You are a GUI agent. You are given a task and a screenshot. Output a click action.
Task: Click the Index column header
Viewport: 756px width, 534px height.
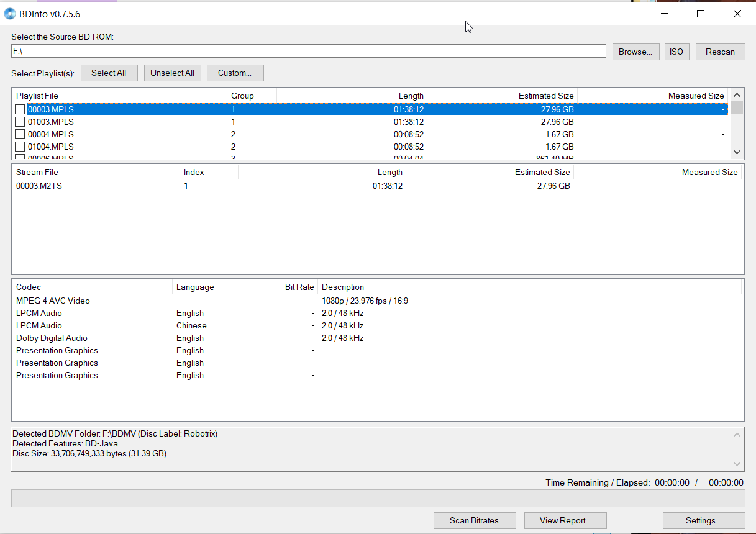(209, 172)
